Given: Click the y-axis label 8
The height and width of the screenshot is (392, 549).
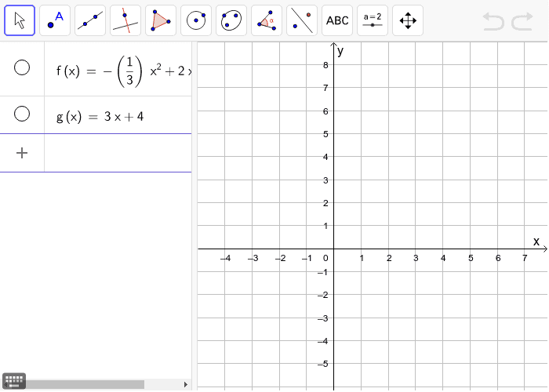Looking at the screenshot, I should [325, 65].
